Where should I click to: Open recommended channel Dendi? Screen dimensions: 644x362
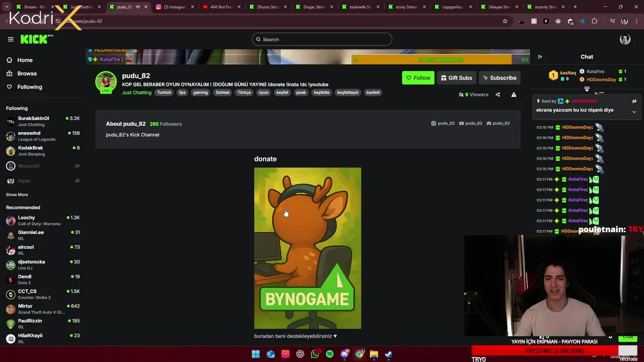point(43,280)
